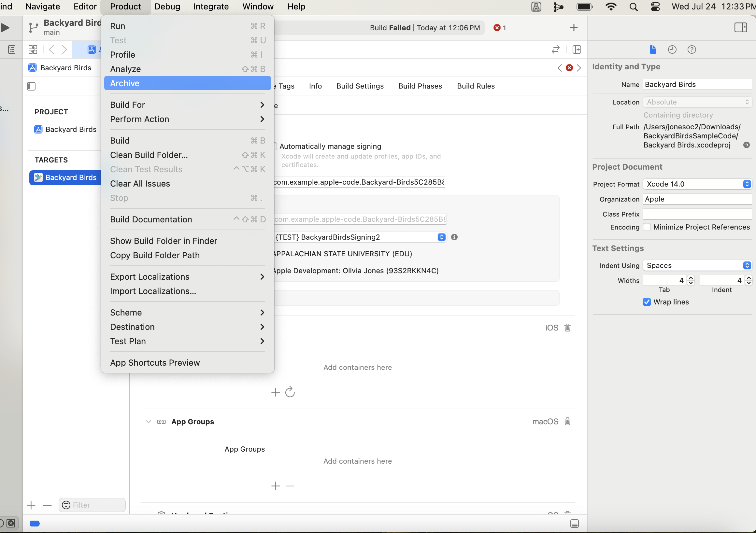The height and width of the screenshot is (533, 756).
Task: Open the source control branch icon
Action: 33,28
